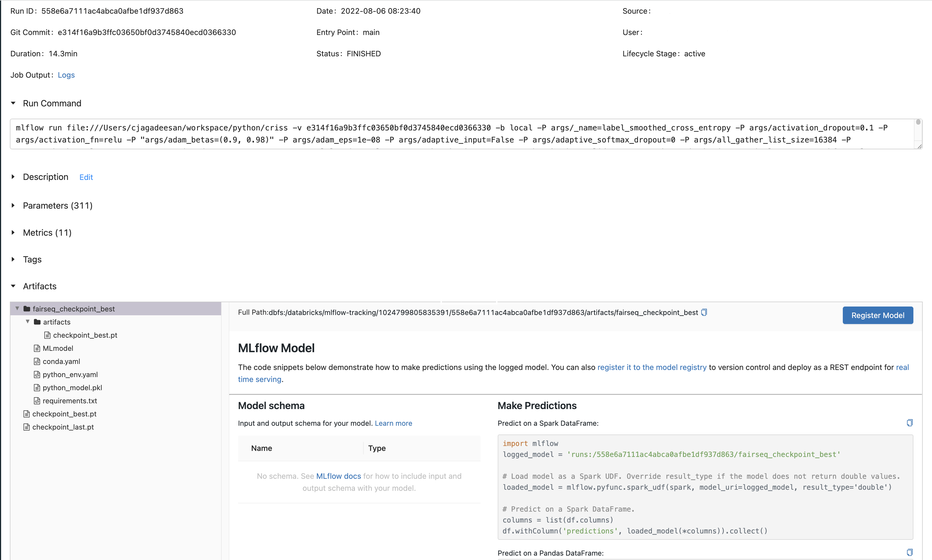Expand the Tags section
The width and height of the screenshot is (932, 560).
(x=13, y=259)
